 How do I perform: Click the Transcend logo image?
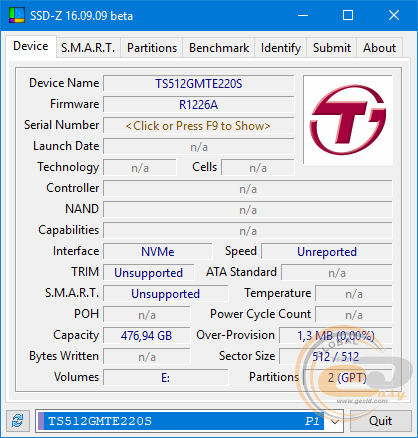click(x=348, y=120)
